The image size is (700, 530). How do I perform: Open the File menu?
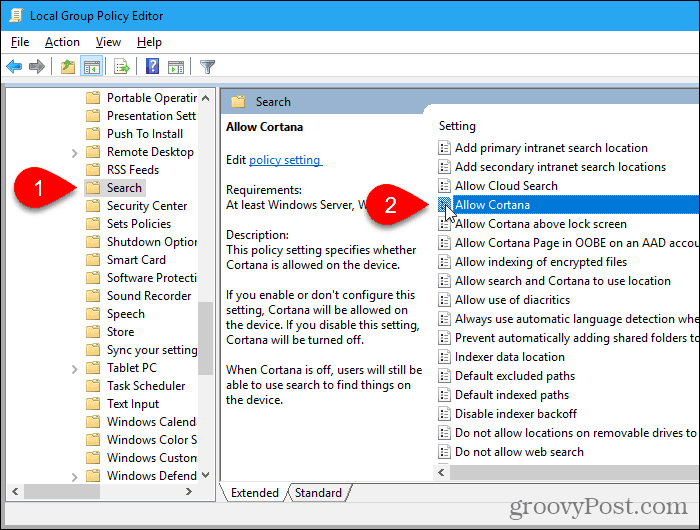(20, 42)
